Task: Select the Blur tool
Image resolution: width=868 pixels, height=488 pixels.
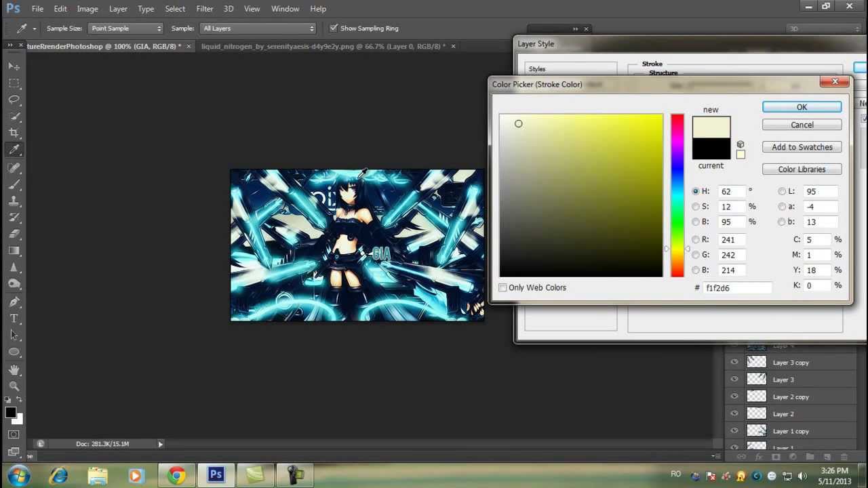Action: click(14, 268)
